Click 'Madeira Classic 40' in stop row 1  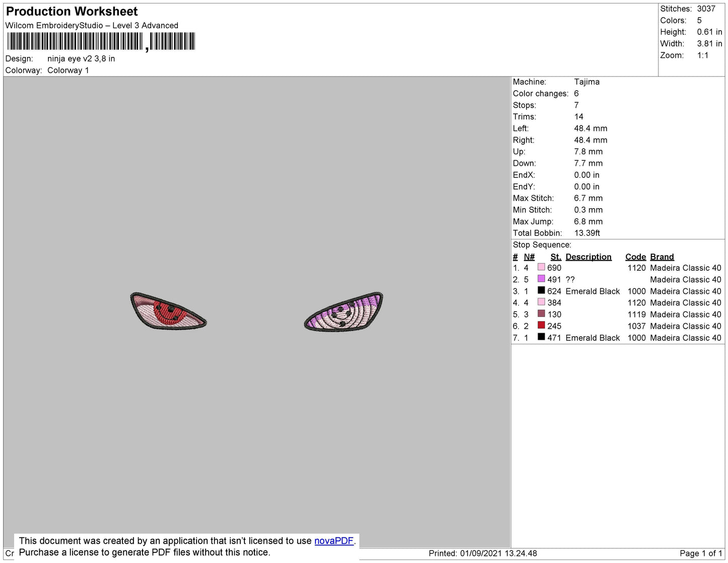point(686,268)
